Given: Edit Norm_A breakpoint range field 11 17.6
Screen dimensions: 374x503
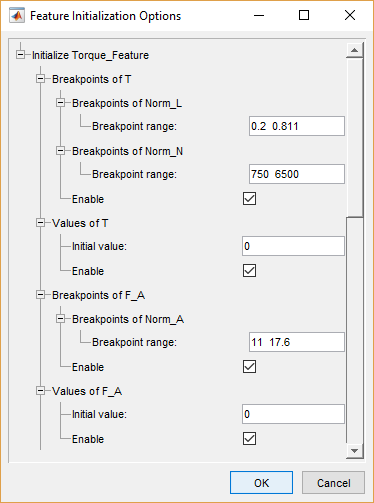Looking at the screenshot, I should [x=297, y=342].
